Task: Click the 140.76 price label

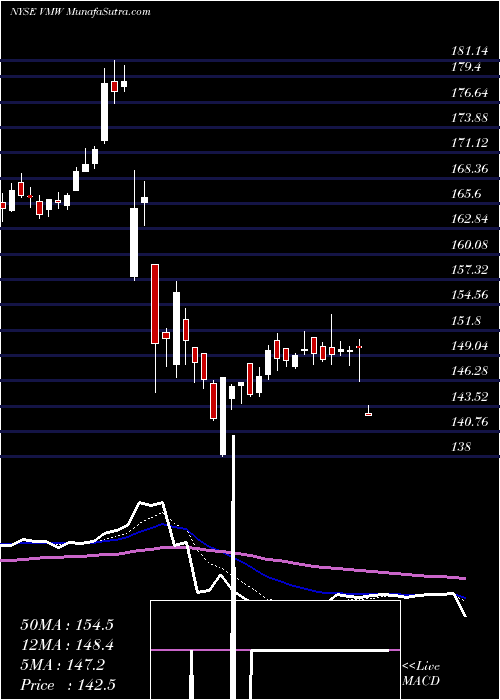Action: coord(469,421)
